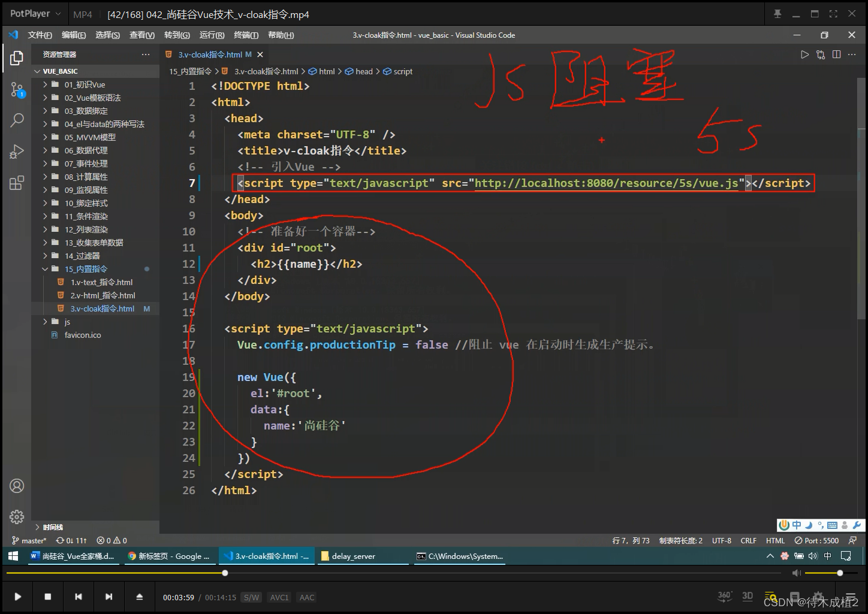
Task: Click the PotPlayer pin on top icon
Action: click(x=777, y=14)
